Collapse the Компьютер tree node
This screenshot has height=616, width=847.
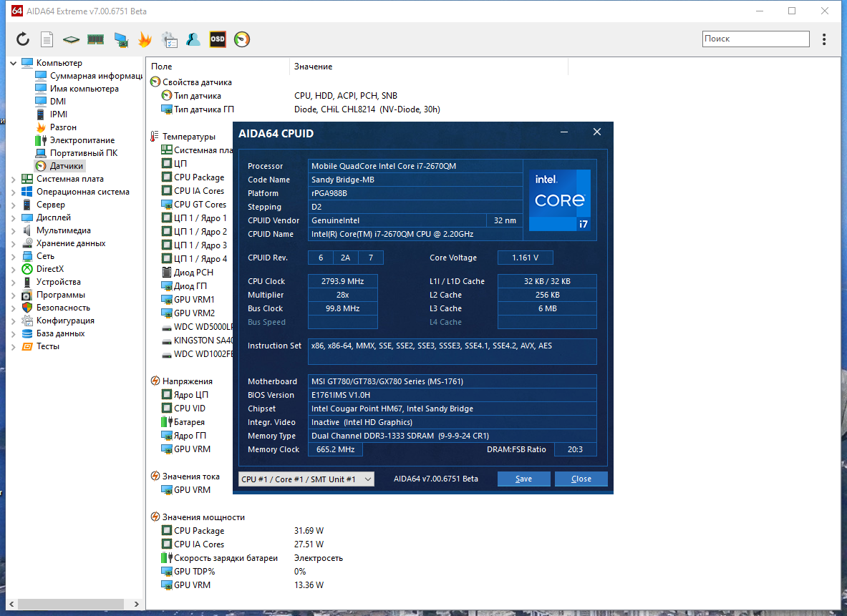(13, 63)
